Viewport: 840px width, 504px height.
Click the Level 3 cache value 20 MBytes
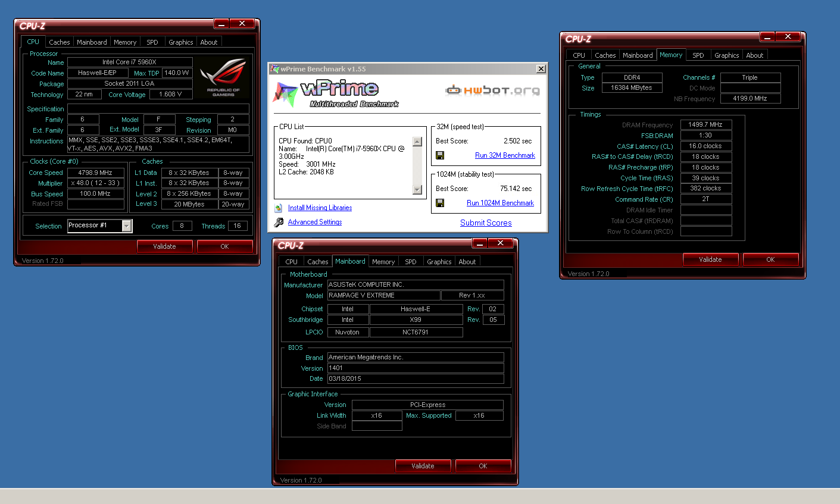pyautogui.click(x=189, y=204)
